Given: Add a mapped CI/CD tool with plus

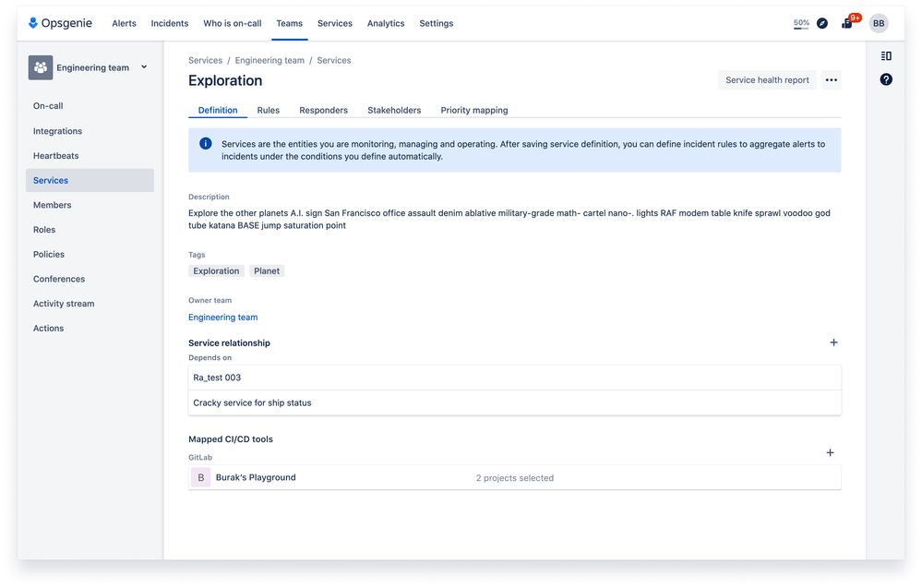Looking at the screenshot, I should [830, 452].
